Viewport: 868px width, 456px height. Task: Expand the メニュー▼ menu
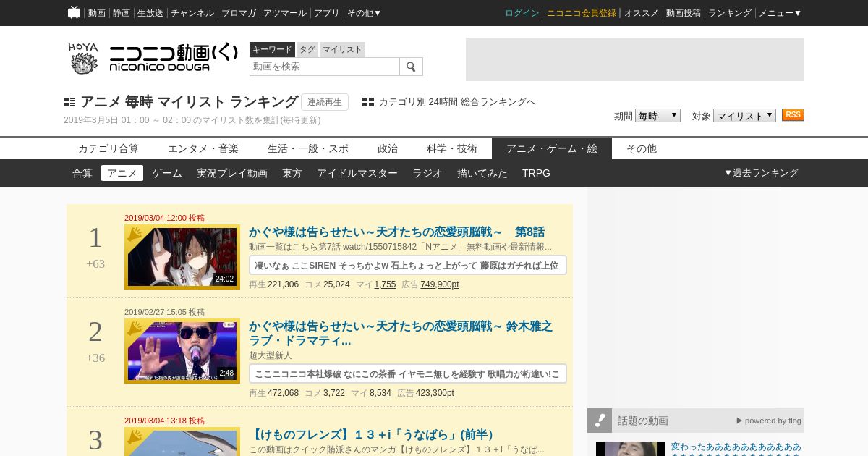780,13
